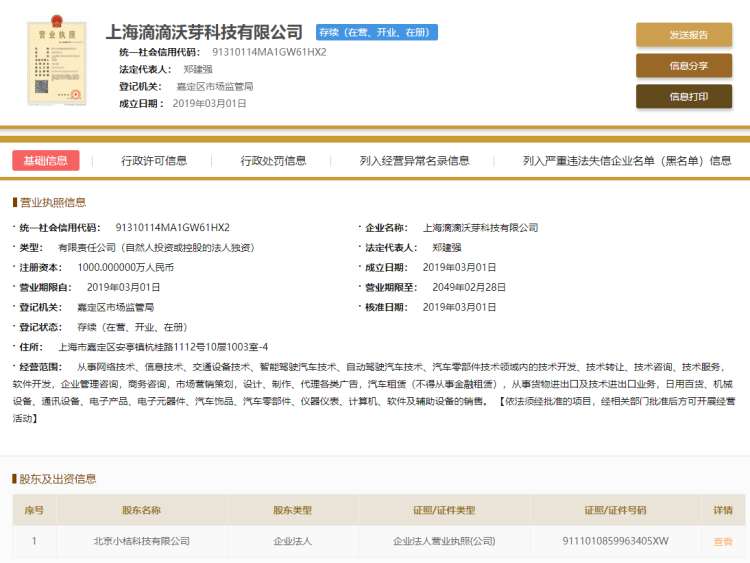
Task: Click header legal representative name 郑建强
Action: click(x=198, y=69)
